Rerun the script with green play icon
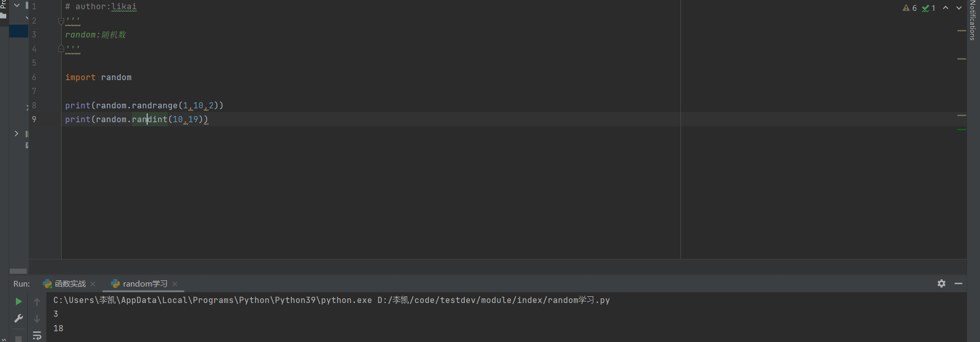 pos(18,301)
